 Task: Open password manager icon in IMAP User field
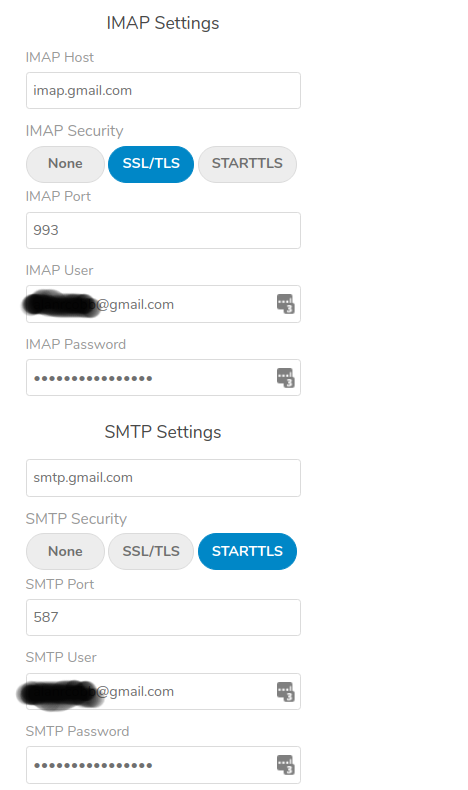click(x=286, y=304)
